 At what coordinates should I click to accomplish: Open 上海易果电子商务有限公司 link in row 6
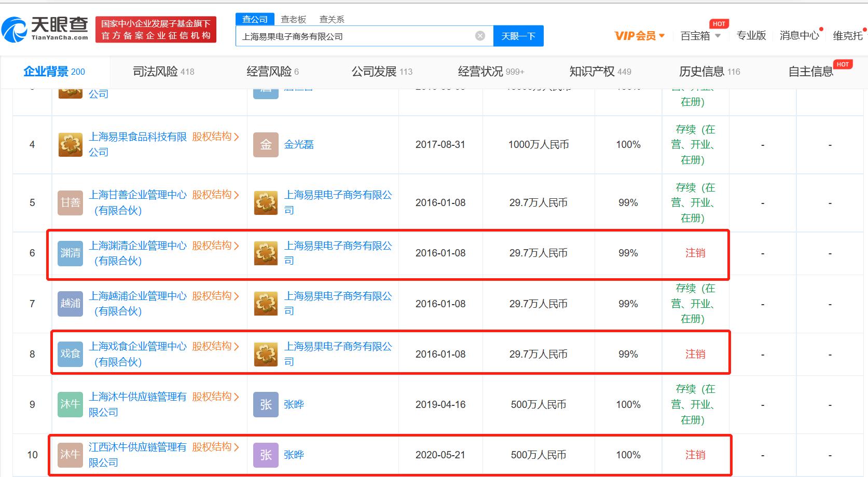[x=338, y=253]
